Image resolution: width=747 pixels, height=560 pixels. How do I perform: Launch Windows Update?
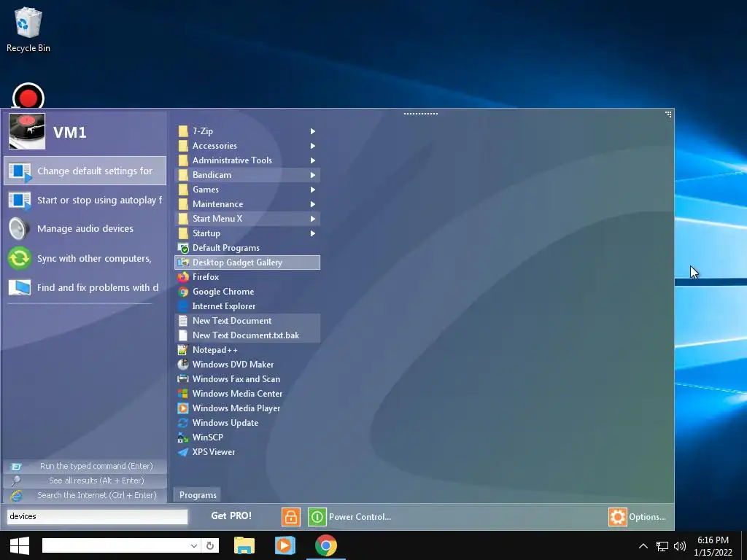[247, 423]
